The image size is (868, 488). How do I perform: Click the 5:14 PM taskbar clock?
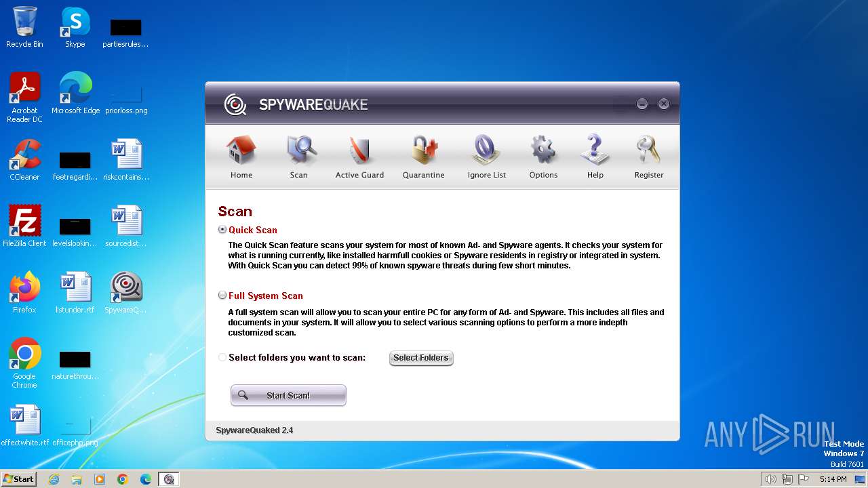(833, 479)
